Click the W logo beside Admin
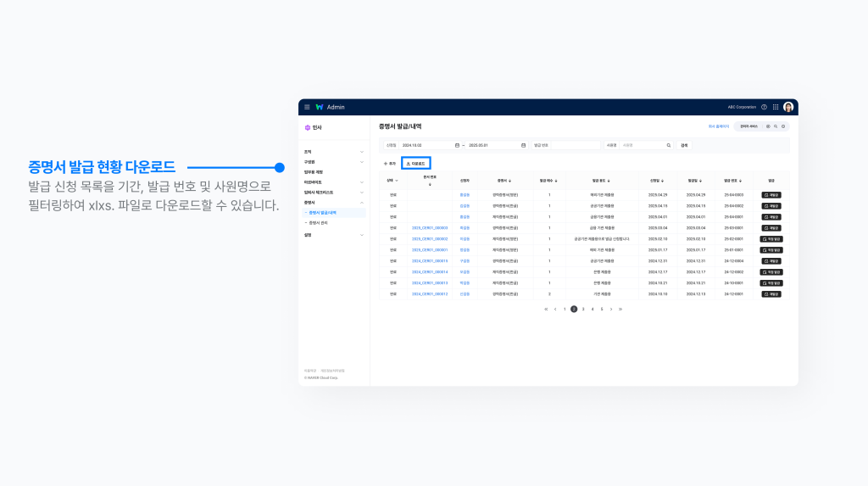This screenshot has width=868, height=486. pos(320,107)
